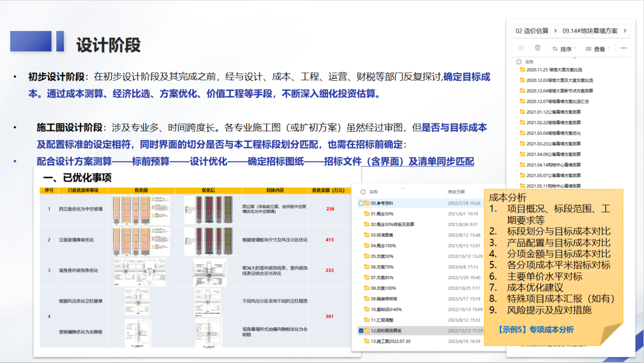
Task: Click the slide title 设计阶段
Action: tap(108, 45)
